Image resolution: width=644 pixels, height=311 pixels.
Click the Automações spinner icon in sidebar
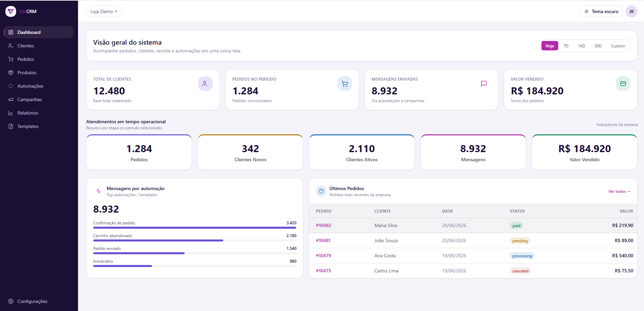pos(11,86)
